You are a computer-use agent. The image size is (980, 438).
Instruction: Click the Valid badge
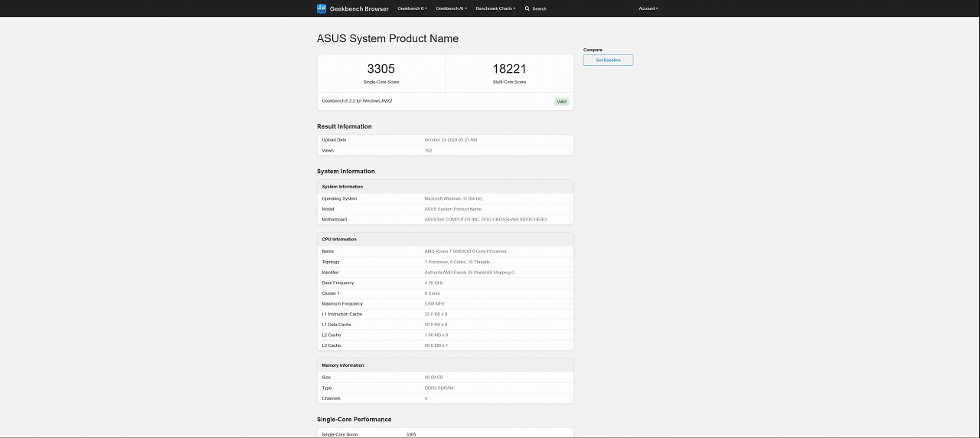click(x=562, y=101)
